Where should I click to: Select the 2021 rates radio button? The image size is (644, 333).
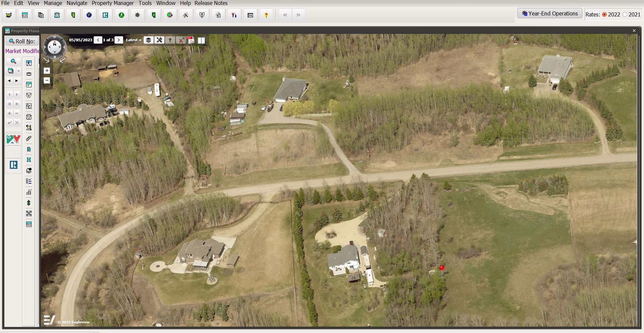click(x=625, y=14)
